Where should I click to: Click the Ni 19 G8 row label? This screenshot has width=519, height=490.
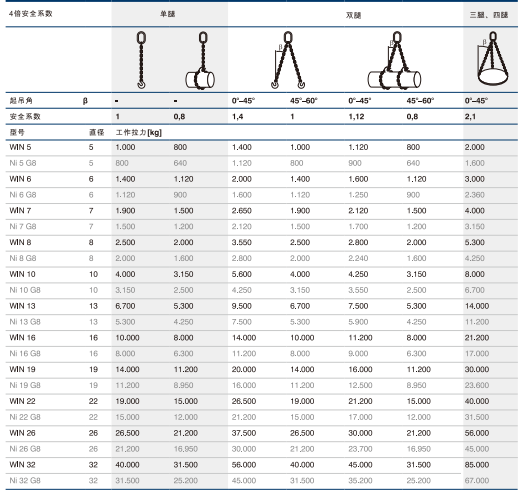(25, 385)
